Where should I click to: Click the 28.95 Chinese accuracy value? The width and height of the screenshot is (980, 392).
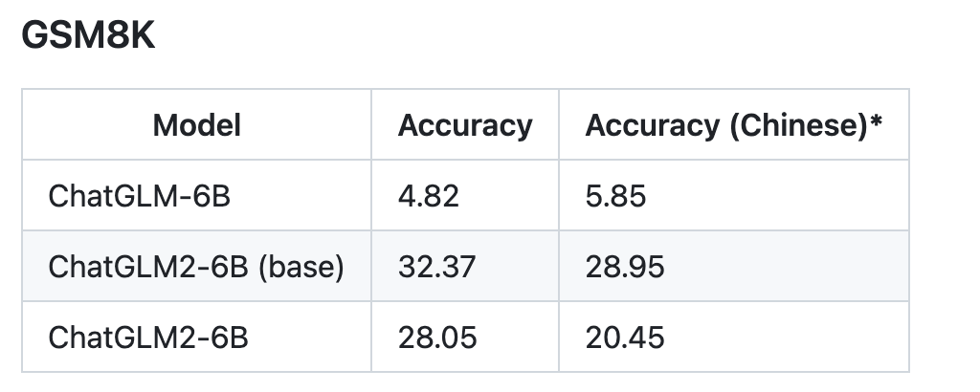(x=625, y=267)
